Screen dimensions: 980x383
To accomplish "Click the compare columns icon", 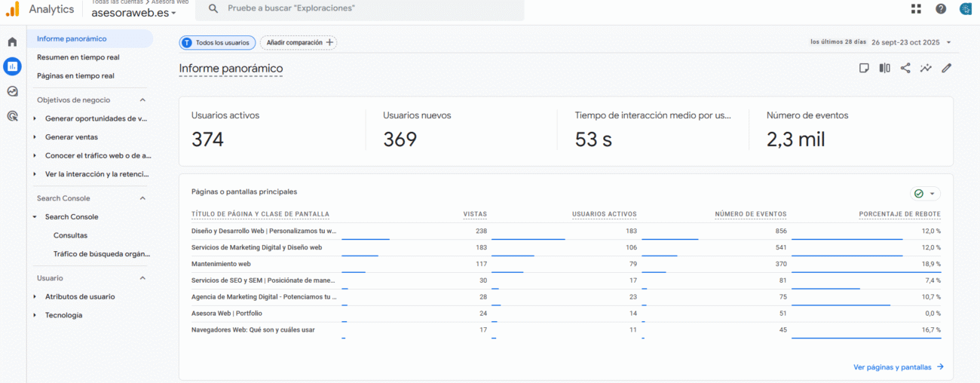I will coord(885,68).
